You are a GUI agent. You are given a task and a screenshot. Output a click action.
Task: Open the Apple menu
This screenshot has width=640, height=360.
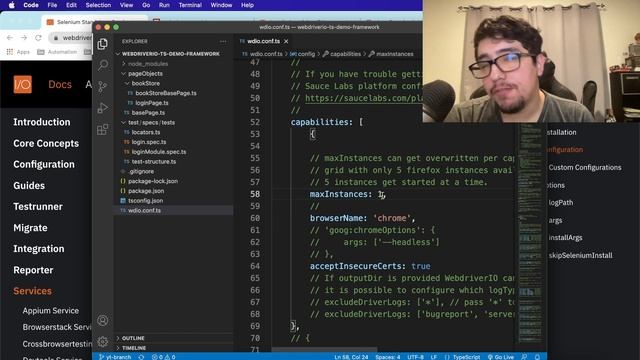pyautogui.click(x=12, y=5)
